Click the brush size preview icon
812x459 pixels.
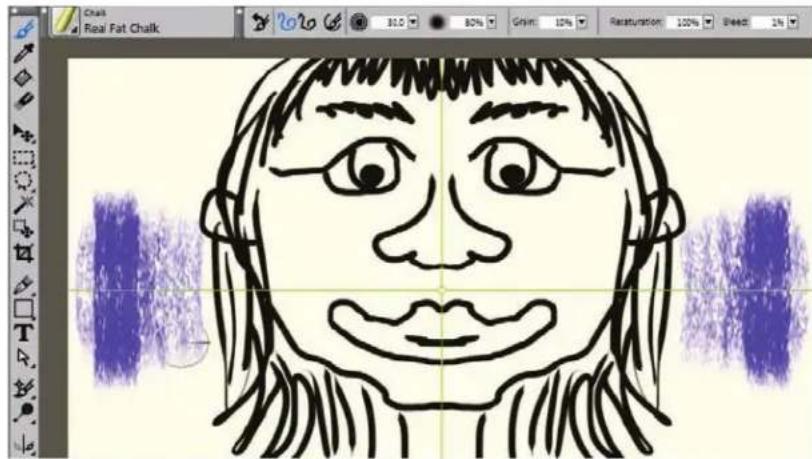(358, 22)
